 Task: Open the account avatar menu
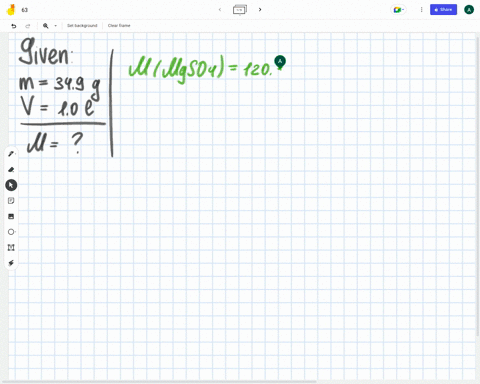click(469, 10)
